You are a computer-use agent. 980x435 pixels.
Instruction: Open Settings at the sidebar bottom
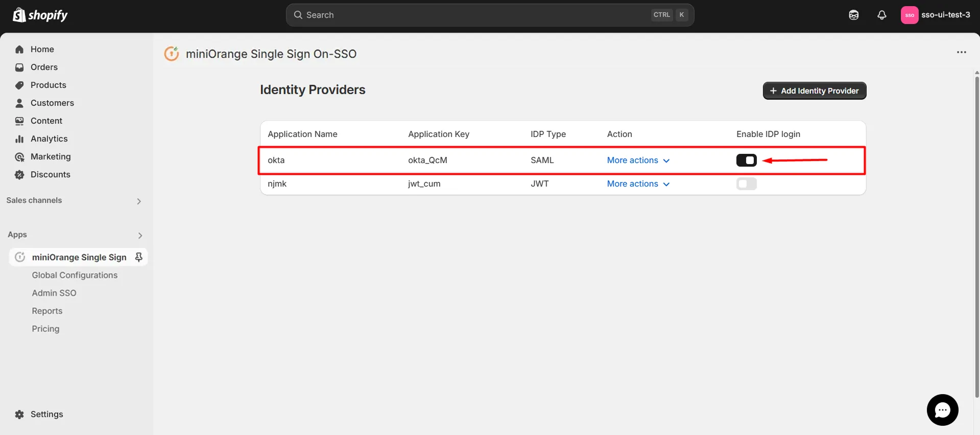pos(47,415)
